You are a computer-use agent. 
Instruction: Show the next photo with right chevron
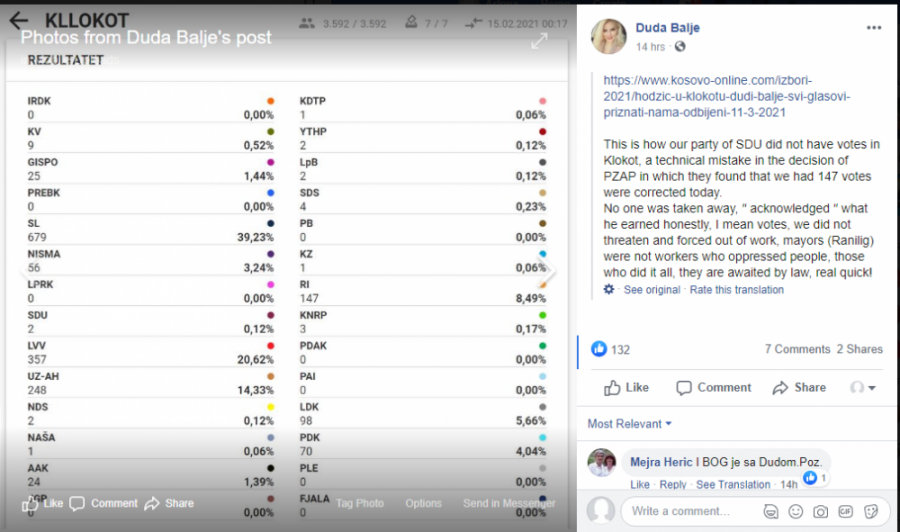548,269
